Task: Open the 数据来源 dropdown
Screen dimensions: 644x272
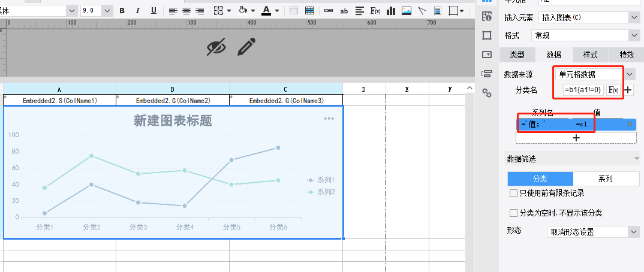Action: pyautogui.click(x=595, y=74)
